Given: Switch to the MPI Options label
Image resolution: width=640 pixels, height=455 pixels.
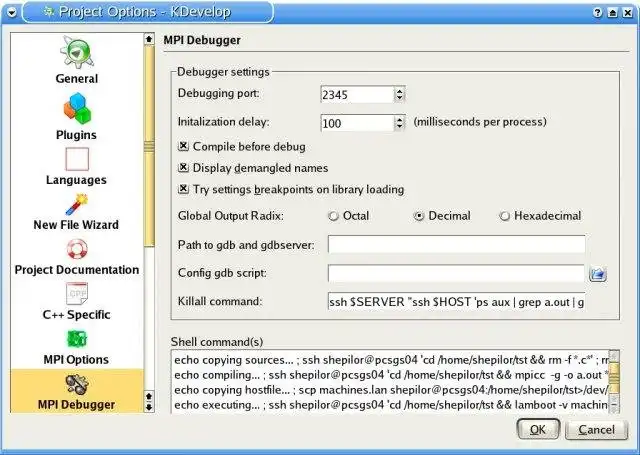Looking at the screenshot, I should (x=76, y=360).
